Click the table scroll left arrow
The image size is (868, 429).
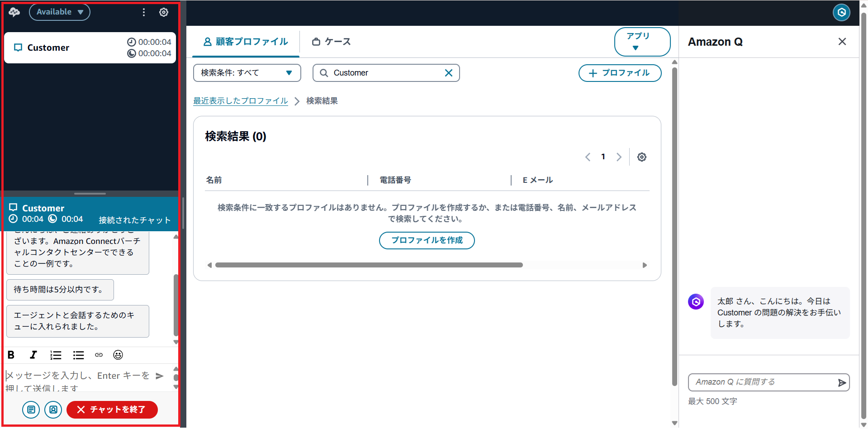pos(209,265)
